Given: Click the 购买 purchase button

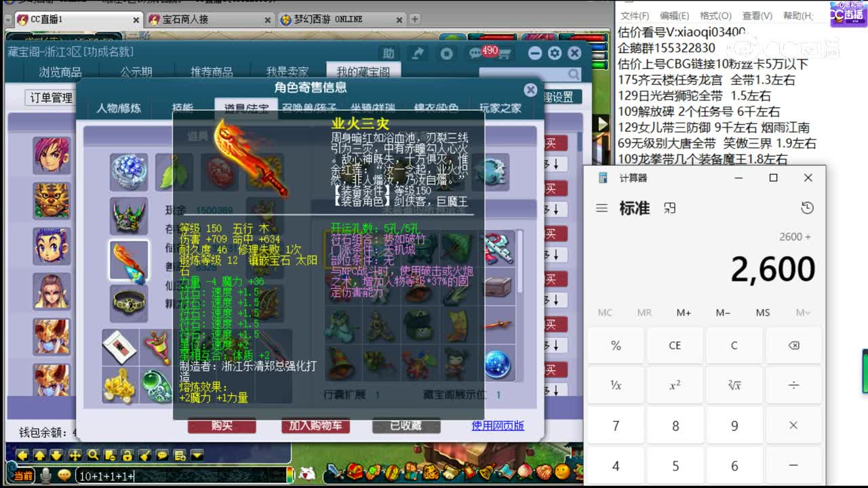Looking at the screenshot, I should tap(222, 426).
